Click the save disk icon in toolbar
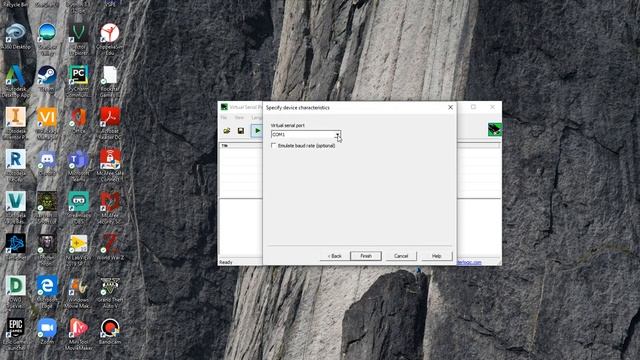The height and width of the screenshot is (360, 640). point(241,131)
